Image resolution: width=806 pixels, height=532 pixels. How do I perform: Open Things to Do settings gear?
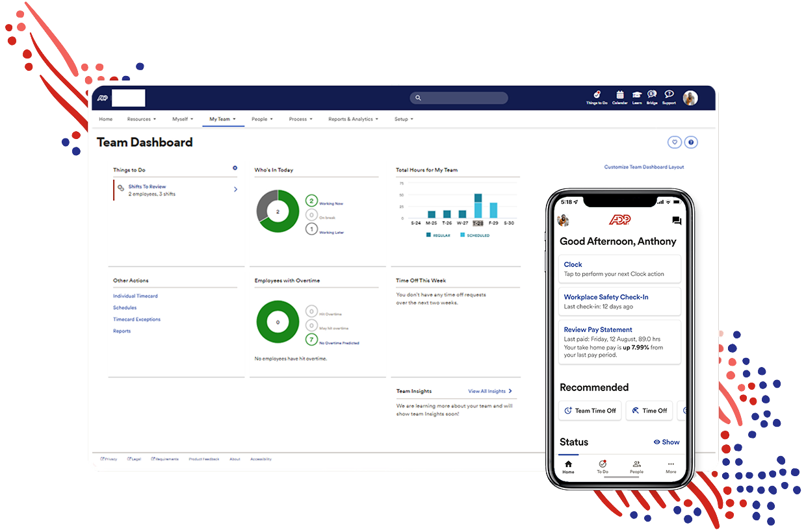pyautogui.click(x=235, y=168)
